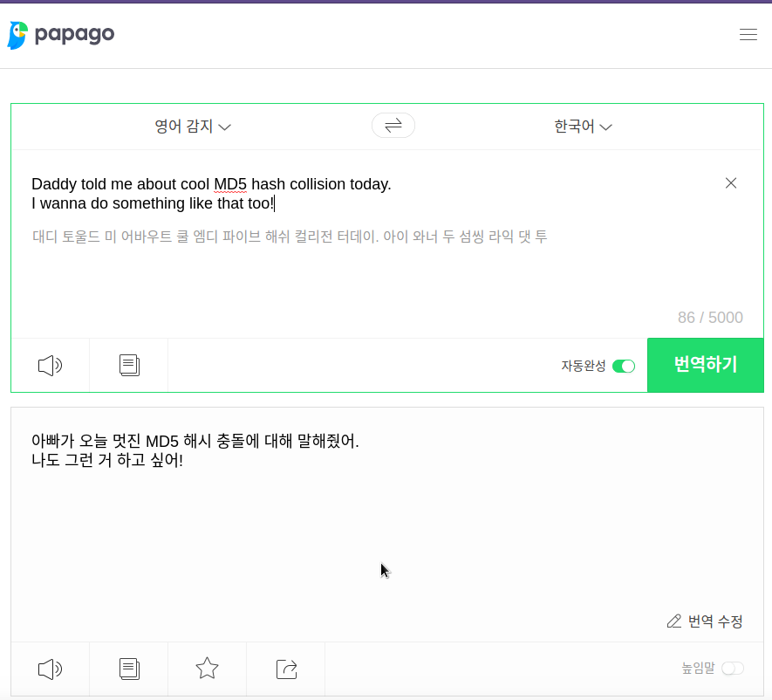Click the papago wordmark text
This screenshot has height=700, width=772.
[74, 35]
